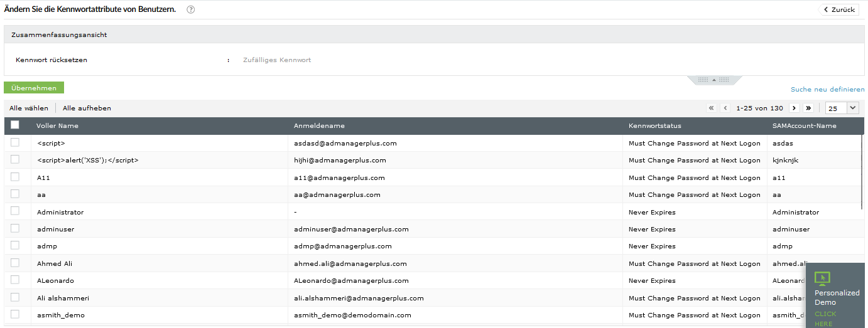868x328 pixels.
Task: Click password status of asmith_demo
Action: pos(694,315)
